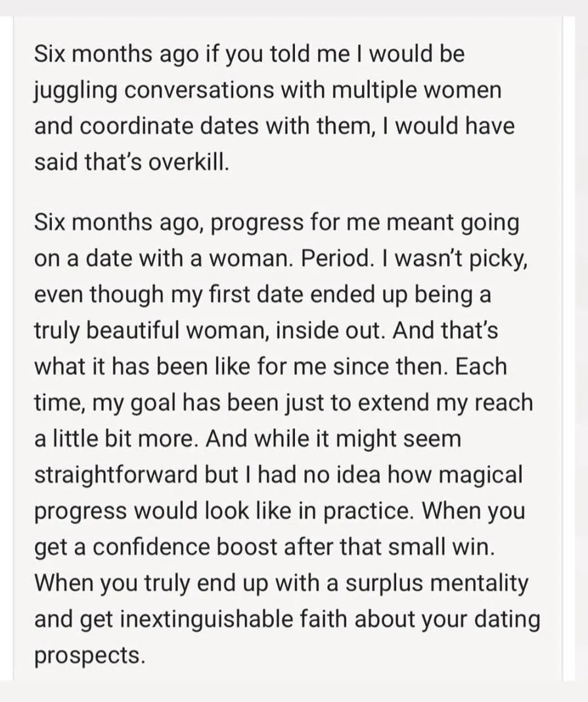The height and width of the screenshot is (702, 588).
Task: Click the words "surplus mentality"
Action: [437, 583]
